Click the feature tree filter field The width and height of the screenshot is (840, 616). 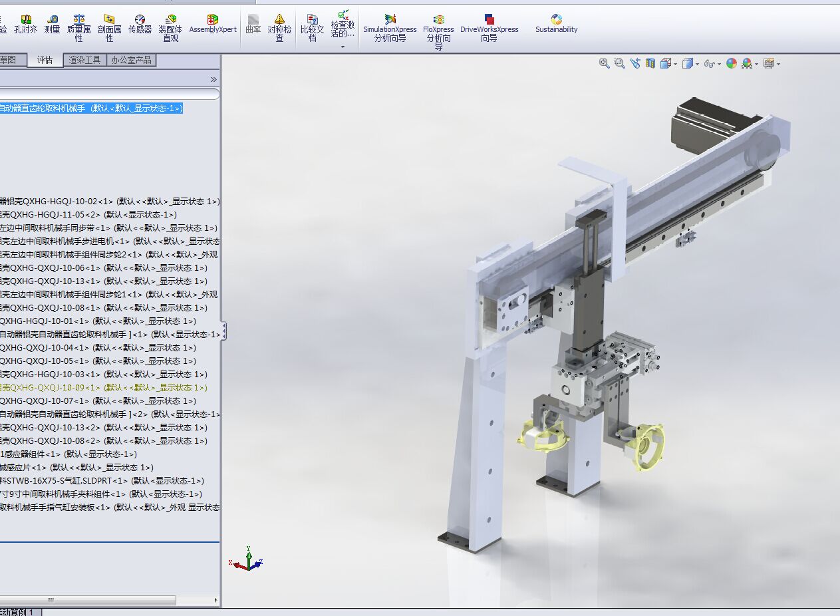(x=106, y=94)
